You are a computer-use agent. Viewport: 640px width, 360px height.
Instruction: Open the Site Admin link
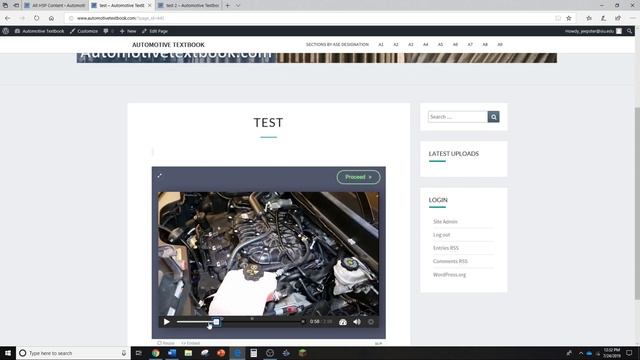(x=445, y=222)
